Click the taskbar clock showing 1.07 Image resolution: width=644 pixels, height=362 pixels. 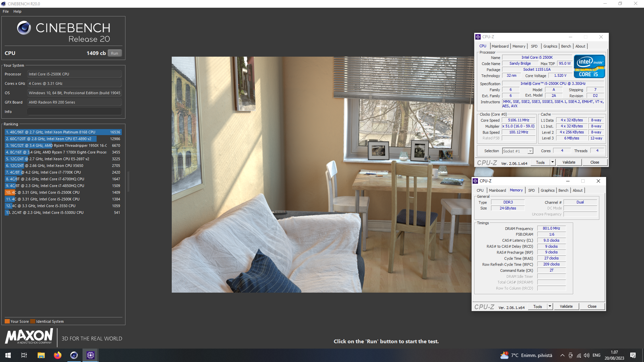614,355
